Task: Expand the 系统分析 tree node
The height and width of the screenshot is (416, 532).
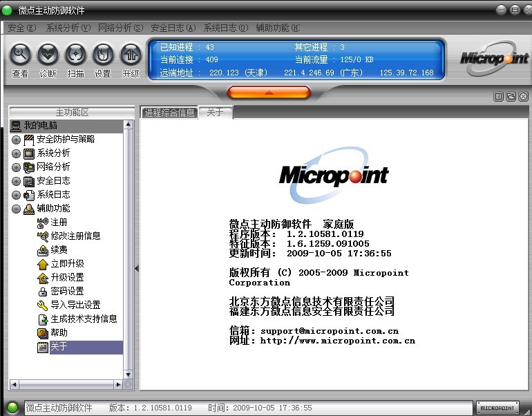Action: point(16,153)
